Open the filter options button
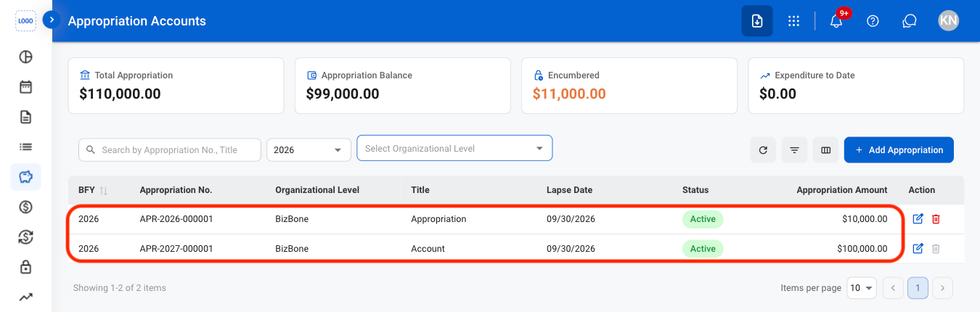The height and width of the screenshot is (312, 980). 794,150
